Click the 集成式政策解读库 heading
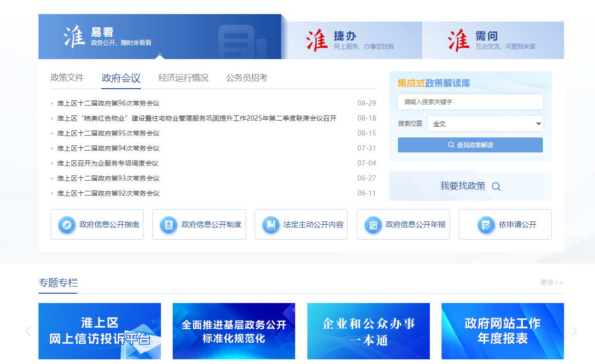 click(434, 83)
